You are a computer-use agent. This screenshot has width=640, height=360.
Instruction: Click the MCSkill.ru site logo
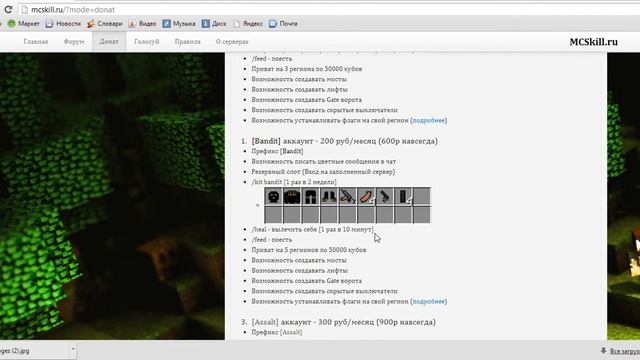593,42
